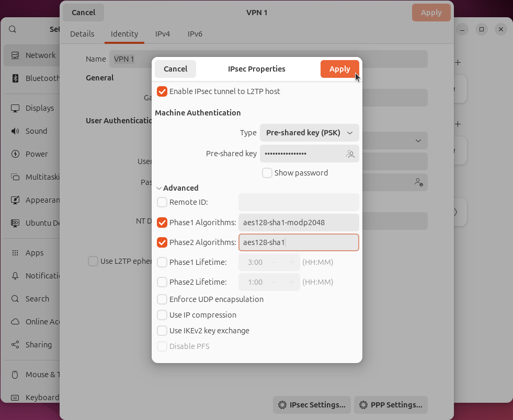Click Apply in VPN 1 window header
This screenshot has height=420, width=513.
tap(431, 13)
